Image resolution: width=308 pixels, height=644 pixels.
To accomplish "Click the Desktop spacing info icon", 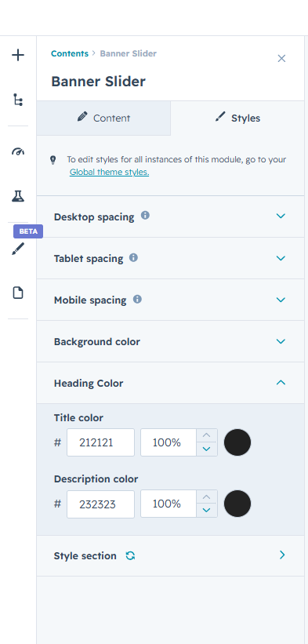I will tap(145, 216).
